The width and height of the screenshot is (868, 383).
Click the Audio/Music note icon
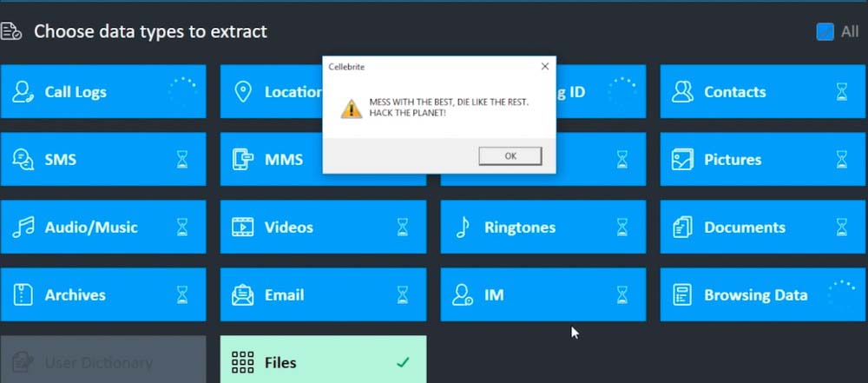(x=23, y=228)
